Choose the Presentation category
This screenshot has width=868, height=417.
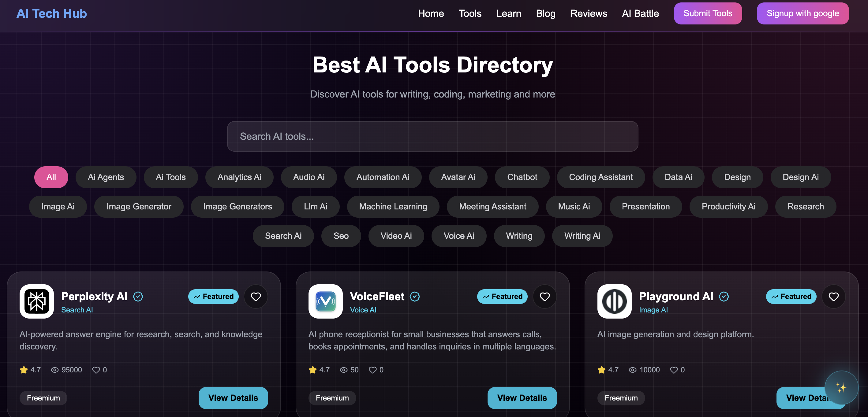point(645,206)
